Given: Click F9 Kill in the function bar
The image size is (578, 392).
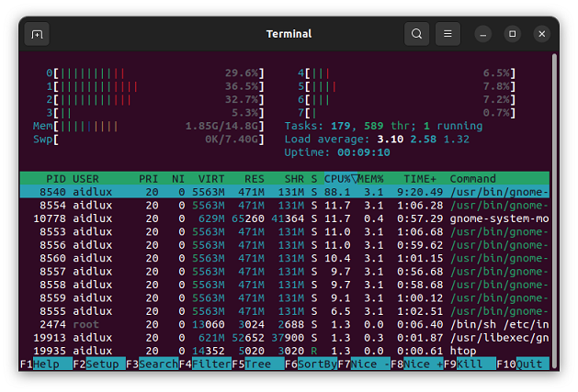Looking at the screenshot, I should [x=469, y=364].
